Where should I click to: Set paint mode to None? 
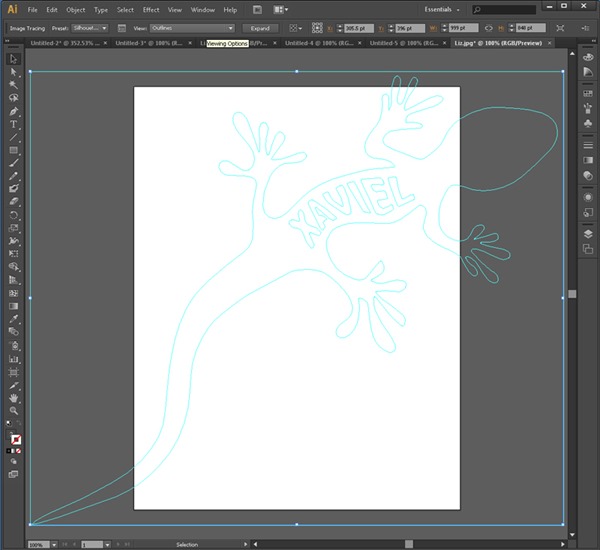pyautogui.click(x=18, y=451)
